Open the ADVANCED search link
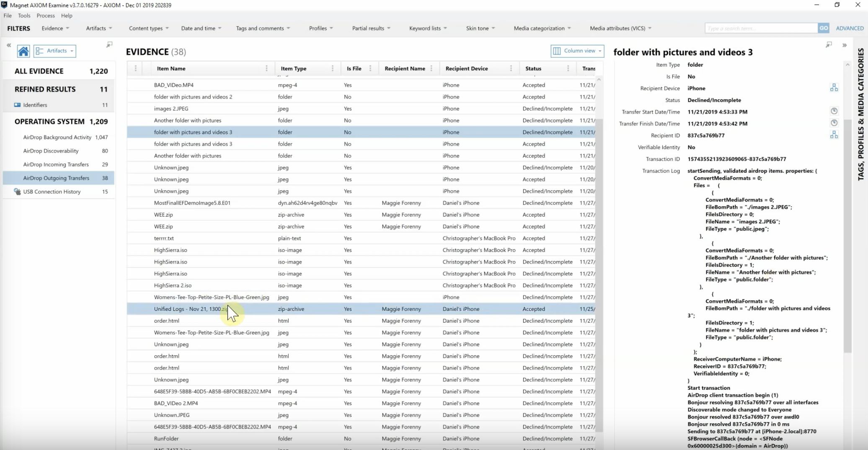This screenshot has width=868, height=450. (x=850, y=28)
